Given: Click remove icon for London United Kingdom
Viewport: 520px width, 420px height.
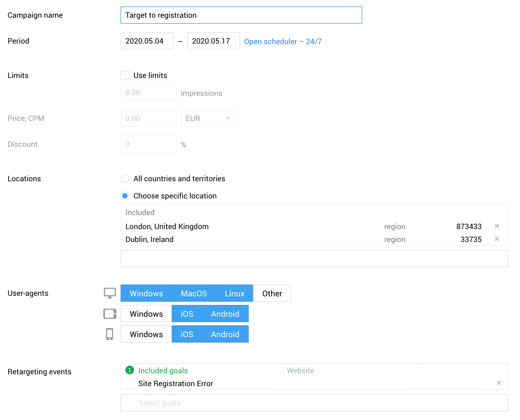Looking at the screenshot, I should tap(497, 226).
